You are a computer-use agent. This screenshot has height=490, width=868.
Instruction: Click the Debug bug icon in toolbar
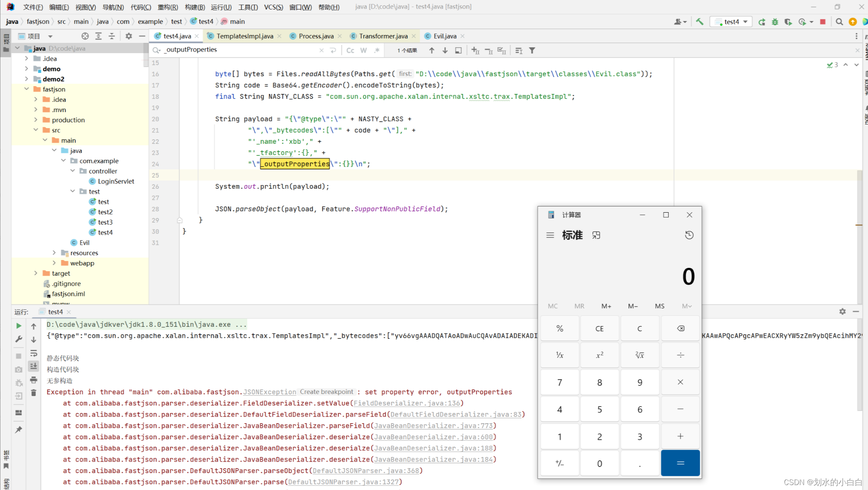coord(775,22)
